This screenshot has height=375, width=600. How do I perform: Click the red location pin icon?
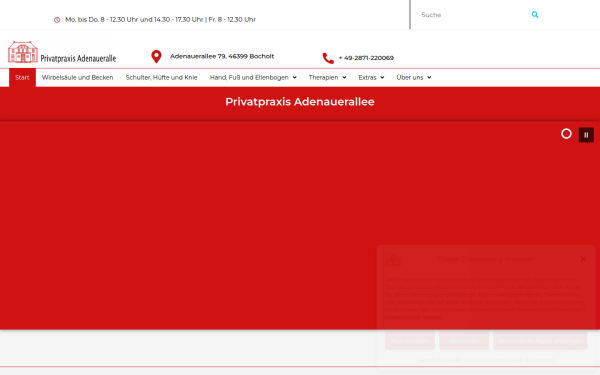[156, 57]
